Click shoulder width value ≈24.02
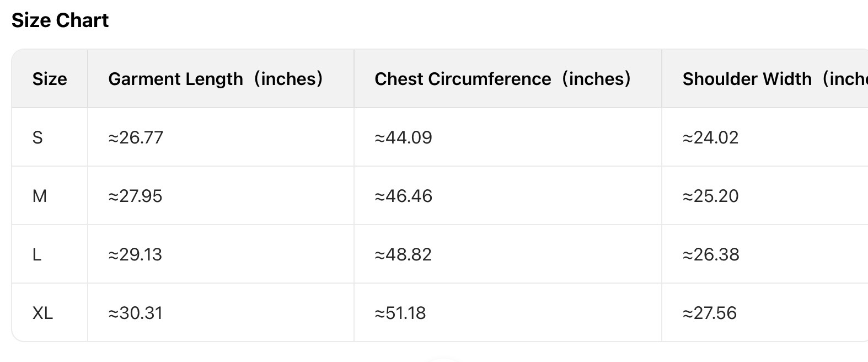 710,137
